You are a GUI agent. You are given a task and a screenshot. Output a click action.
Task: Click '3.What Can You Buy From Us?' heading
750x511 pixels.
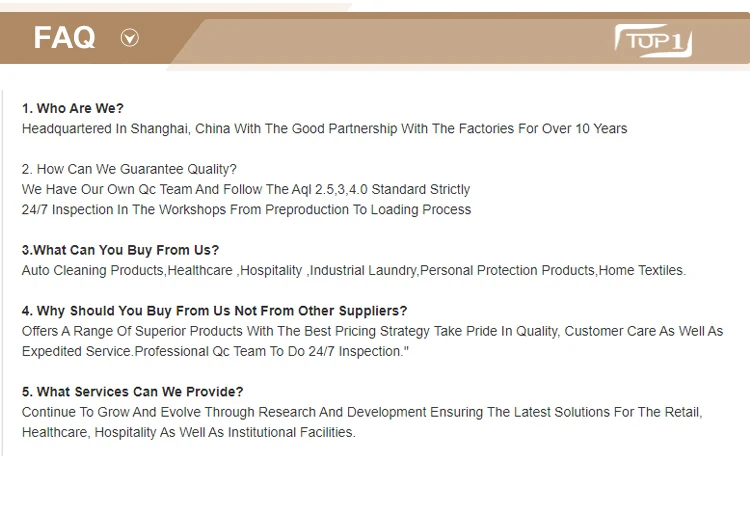point(120,250)
